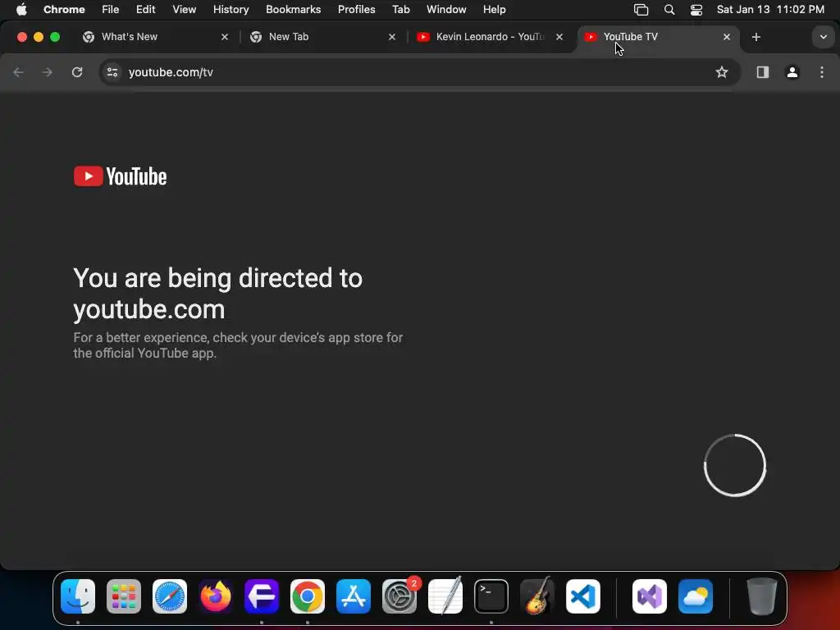The image size is (840, 630).
Task: Click Google Chrome in the Dock
Action: (308, 596)
